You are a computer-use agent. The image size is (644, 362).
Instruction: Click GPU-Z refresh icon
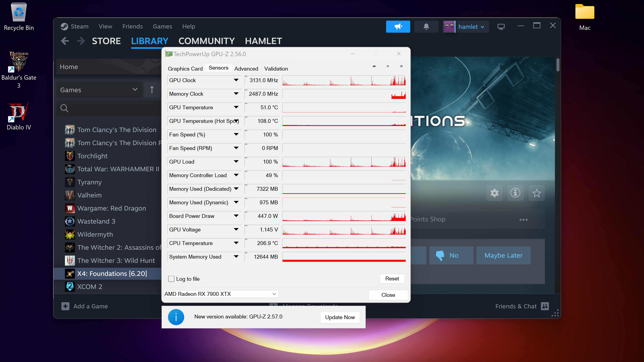(x=388, y=66)
